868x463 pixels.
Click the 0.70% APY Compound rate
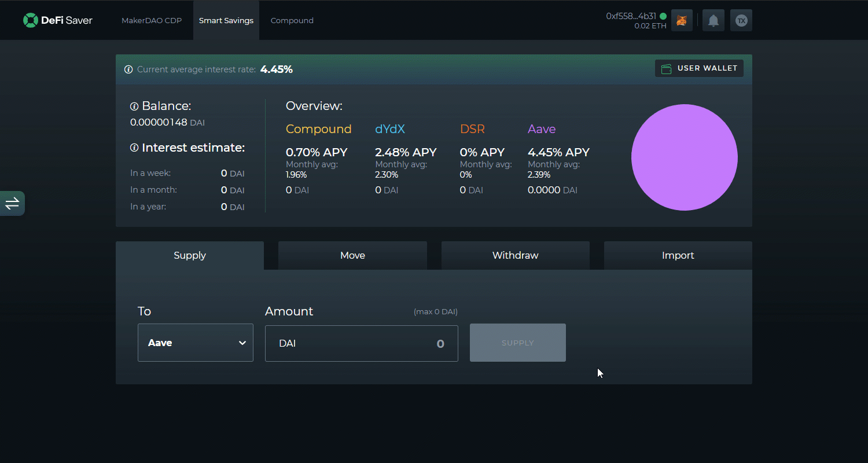317,152
